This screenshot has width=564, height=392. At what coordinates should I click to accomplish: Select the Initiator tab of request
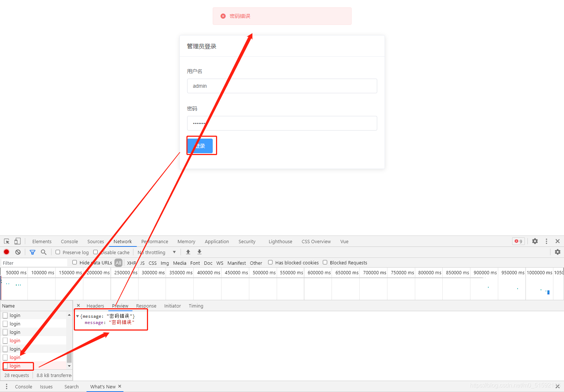173,306
